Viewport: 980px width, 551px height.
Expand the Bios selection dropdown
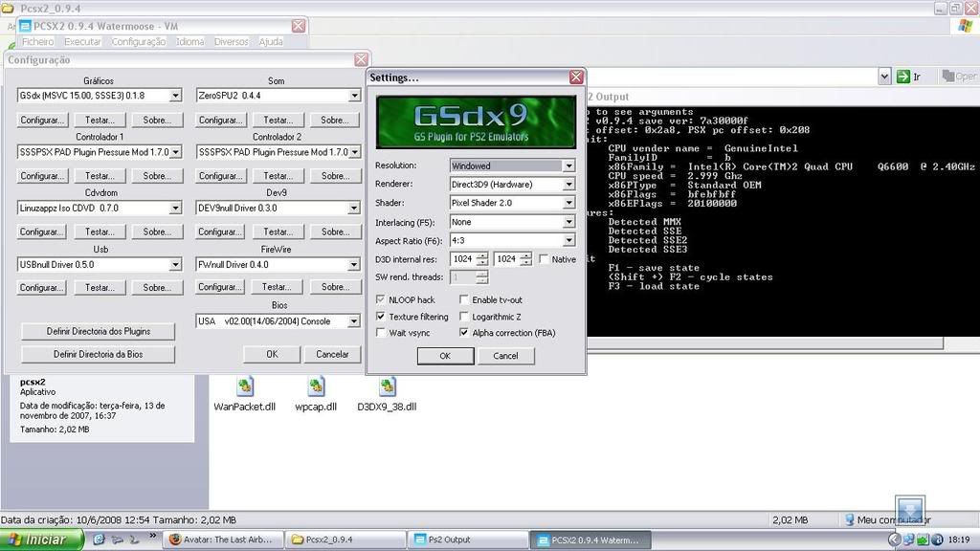(354, 321)
